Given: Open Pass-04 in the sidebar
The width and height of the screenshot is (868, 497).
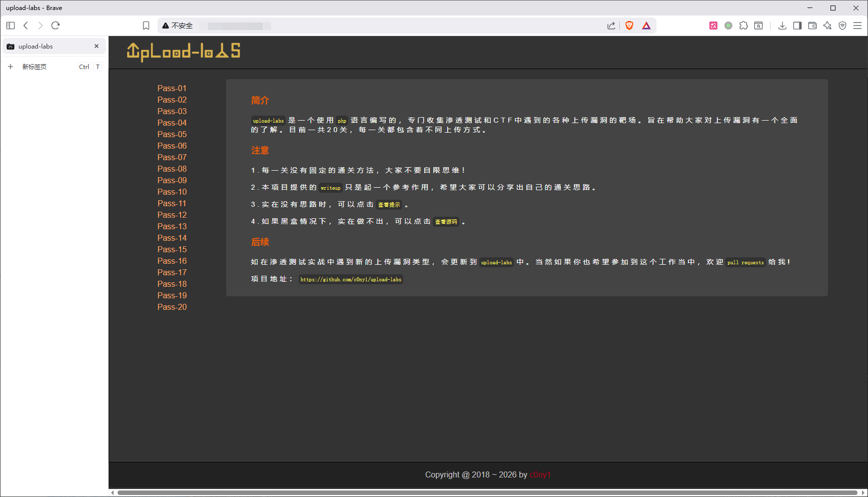Looking at the screenshot, I should point(172,123).
